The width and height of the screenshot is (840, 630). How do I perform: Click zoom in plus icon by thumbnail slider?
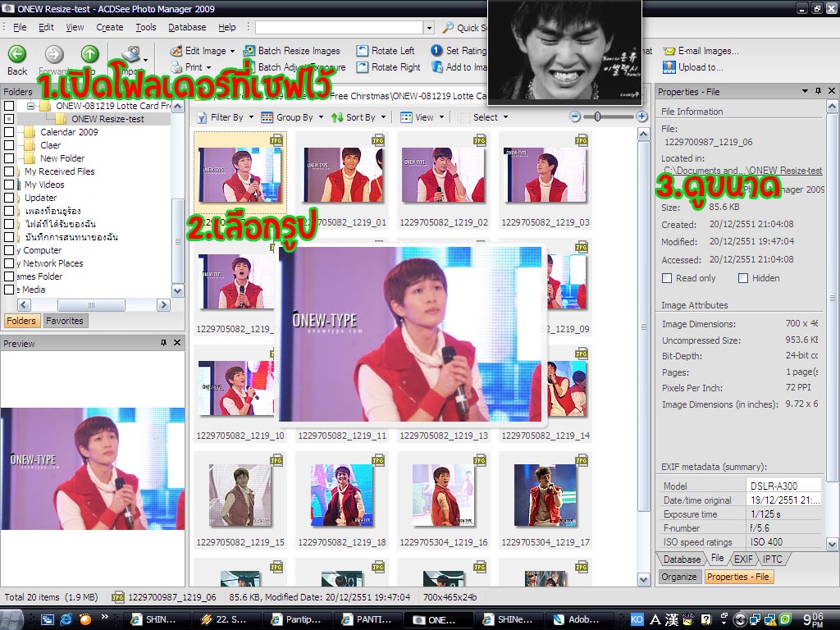[x=641, y=116]
